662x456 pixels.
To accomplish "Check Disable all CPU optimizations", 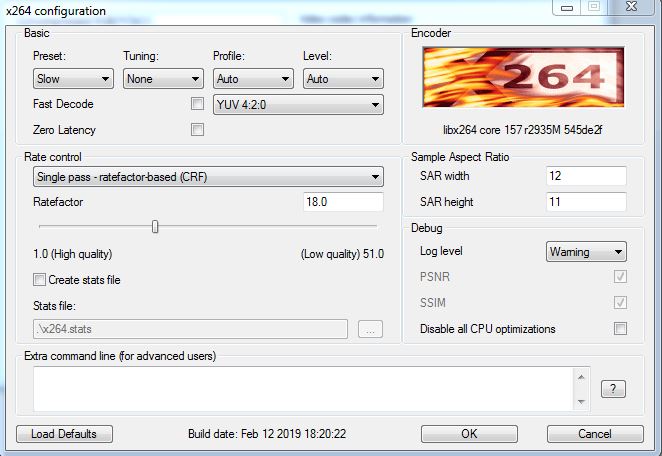I will [x=620, y=328].
